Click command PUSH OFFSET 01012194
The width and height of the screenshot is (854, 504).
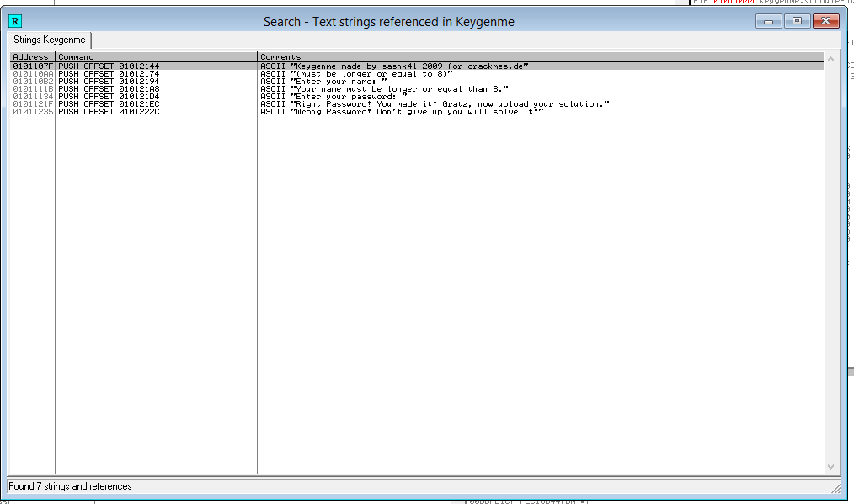[109, 82]
